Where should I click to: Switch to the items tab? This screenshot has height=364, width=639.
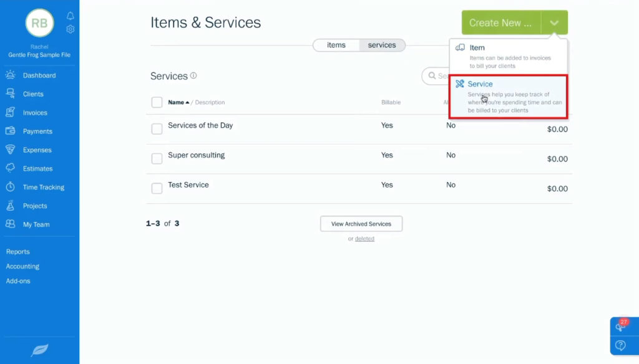pos(336,44)
